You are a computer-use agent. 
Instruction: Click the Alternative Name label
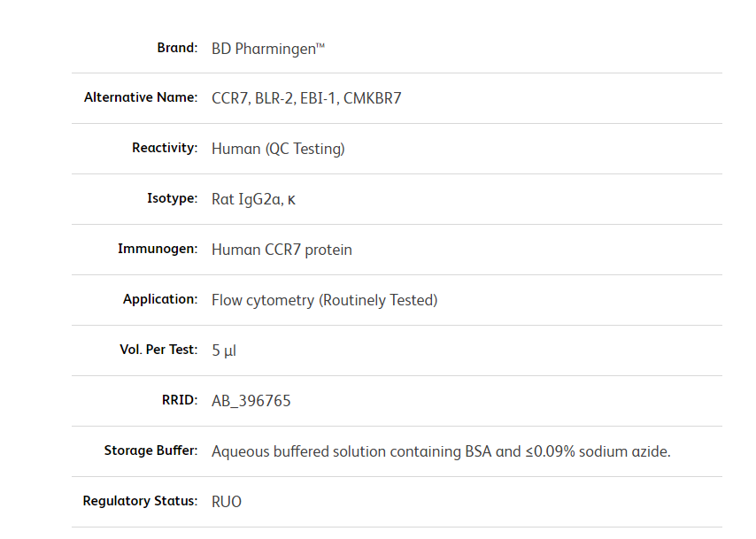point(140,97)
